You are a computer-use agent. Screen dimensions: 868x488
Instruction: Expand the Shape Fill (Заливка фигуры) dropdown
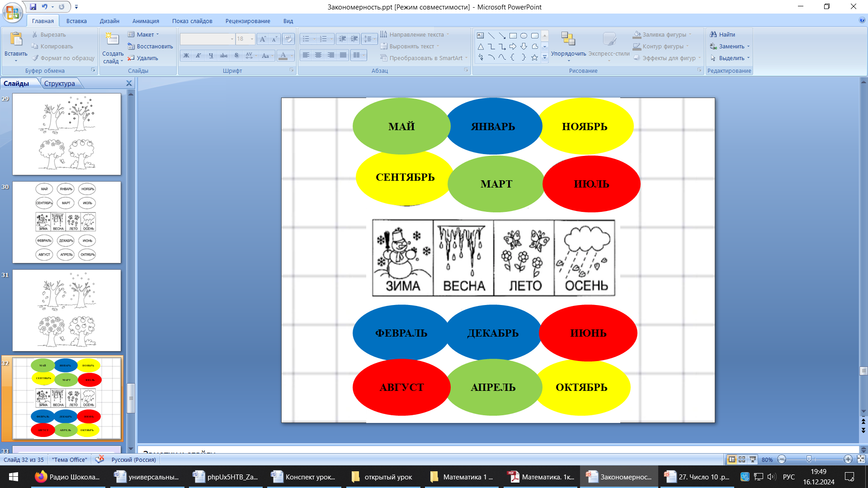pyautogui.click(x=690, y=34)
